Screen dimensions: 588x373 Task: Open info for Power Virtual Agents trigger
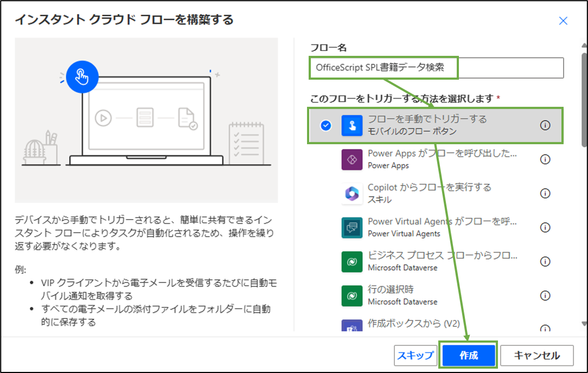coord(545,228)
